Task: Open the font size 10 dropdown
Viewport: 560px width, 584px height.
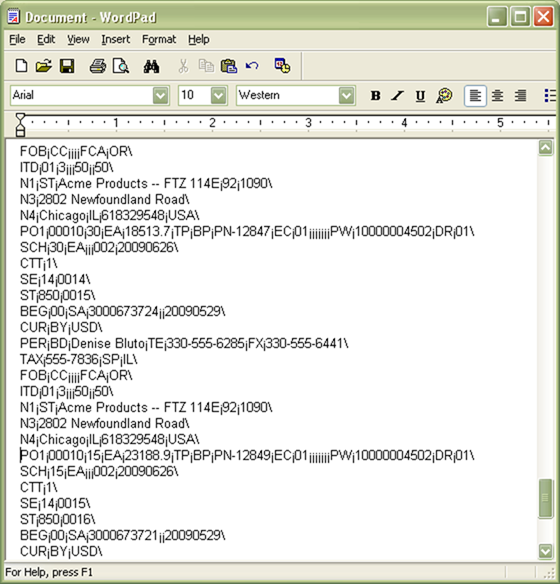Action: tap(219, 96)
